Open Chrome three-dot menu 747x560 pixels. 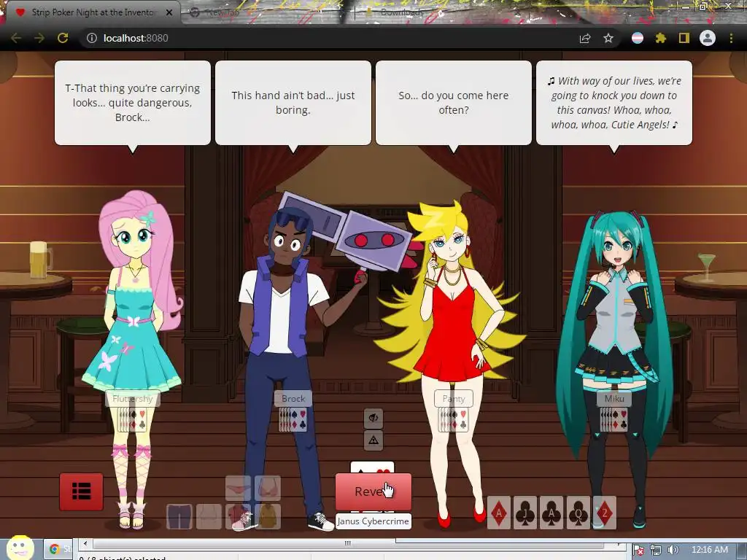731,38
